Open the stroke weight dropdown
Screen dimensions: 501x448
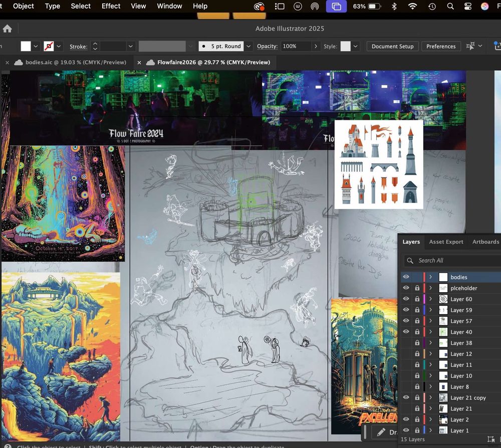pyautogui.click(x=130, y=46)
